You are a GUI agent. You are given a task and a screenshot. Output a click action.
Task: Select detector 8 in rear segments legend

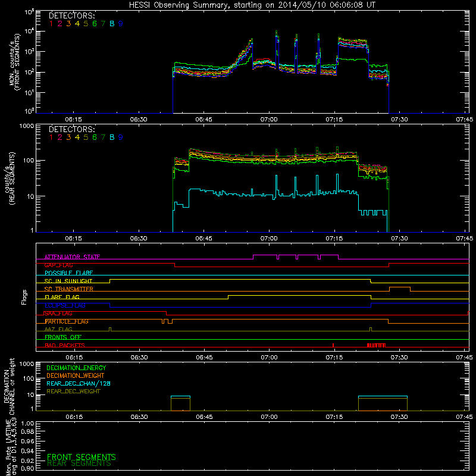[x=112, y=137]
